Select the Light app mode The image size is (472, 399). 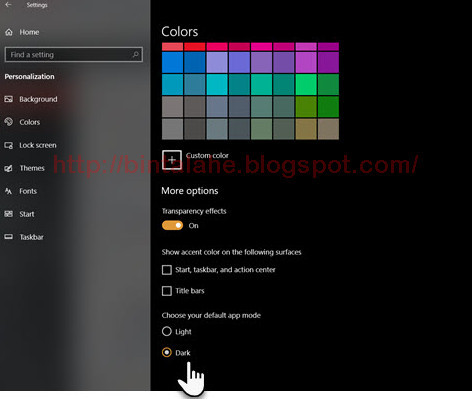pos(167,331)
